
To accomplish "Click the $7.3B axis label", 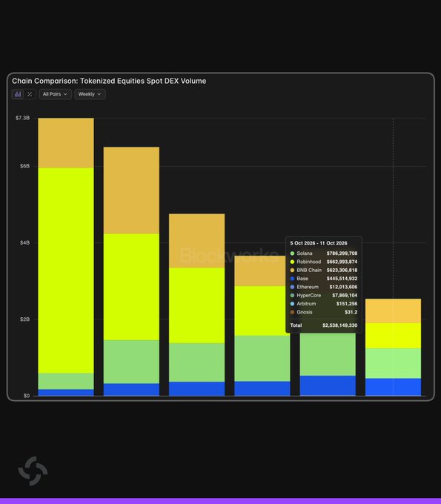I will tap(22, 118).
